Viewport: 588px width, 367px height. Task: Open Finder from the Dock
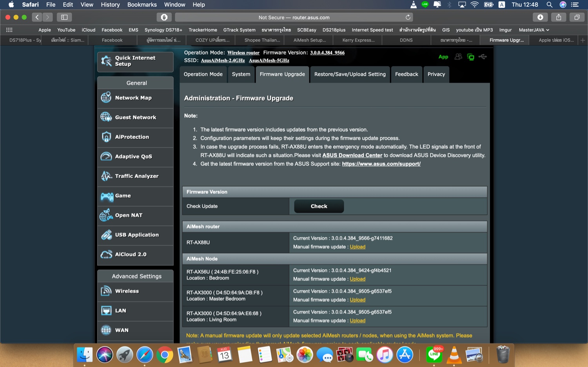pos(85,355)
